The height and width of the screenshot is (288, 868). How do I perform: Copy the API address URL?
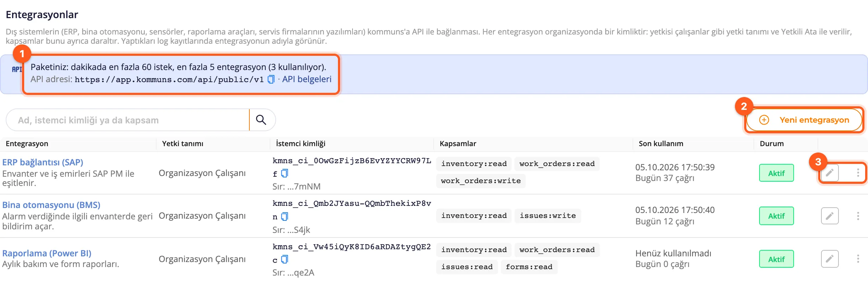pos(271,79)
